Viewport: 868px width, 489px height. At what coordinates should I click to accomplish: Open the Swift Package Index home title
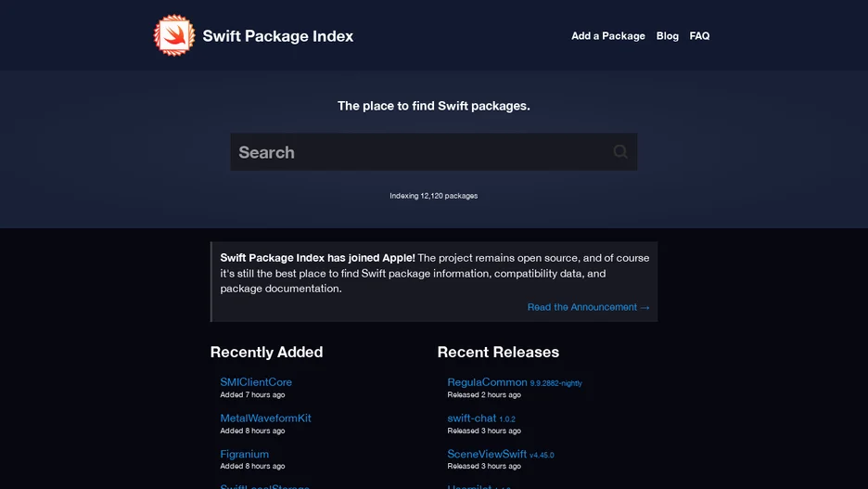coord(278,36)
